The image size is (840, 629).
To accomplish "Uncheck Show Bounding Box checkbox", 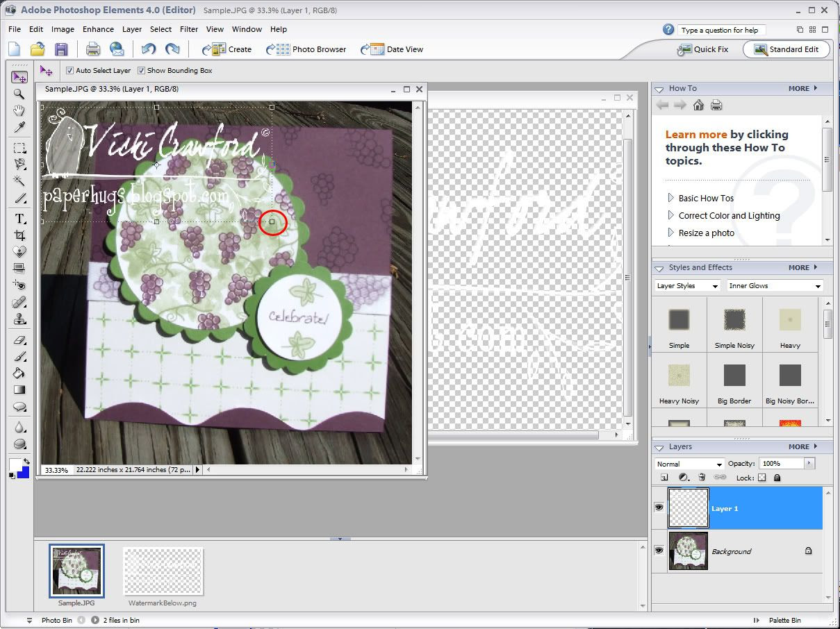I will click(141, 71).
